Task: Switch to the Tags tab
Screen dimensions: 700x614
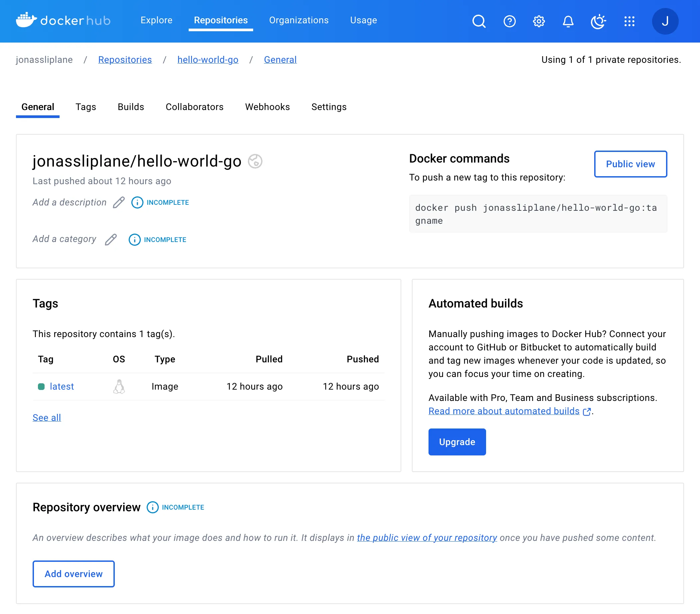Action: 86,107
